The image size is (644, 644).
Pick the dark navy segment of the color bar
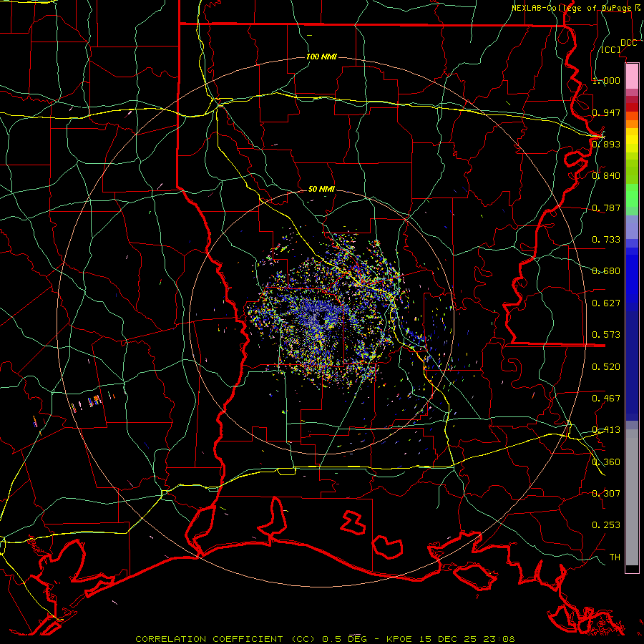click(x=632, y=361)
